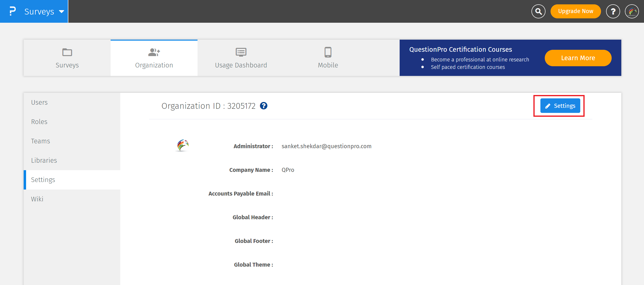The height and width of the screenshot is (285, 644).
Task: Click the help question mark in header
Action: pos(613,11)
